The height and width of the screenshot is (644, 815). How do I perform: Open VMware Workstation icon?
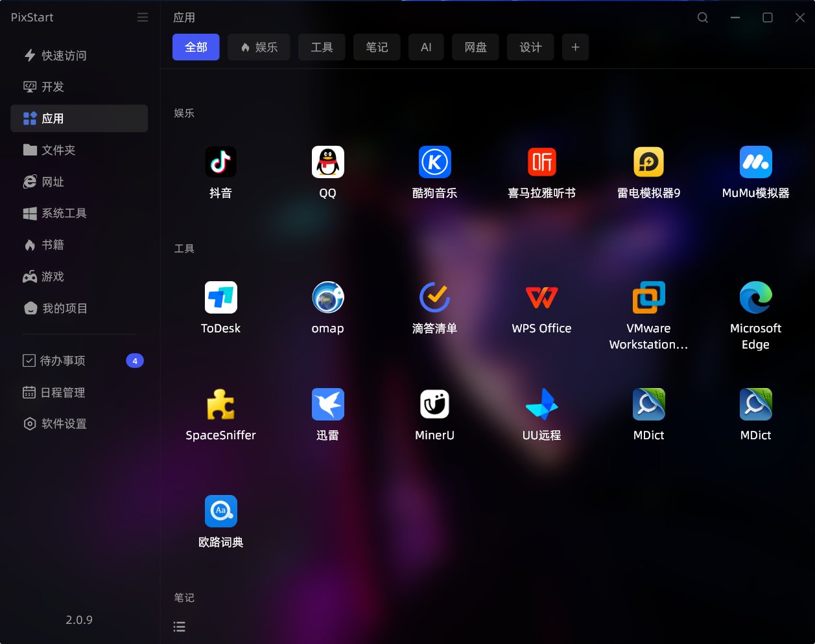(x=648, y=297)
